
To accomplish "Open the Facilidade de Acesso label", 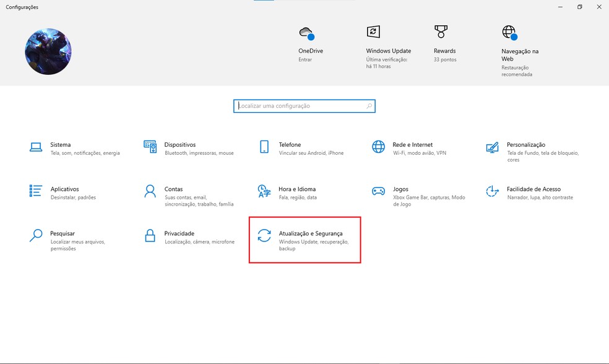I will (533, 189).
